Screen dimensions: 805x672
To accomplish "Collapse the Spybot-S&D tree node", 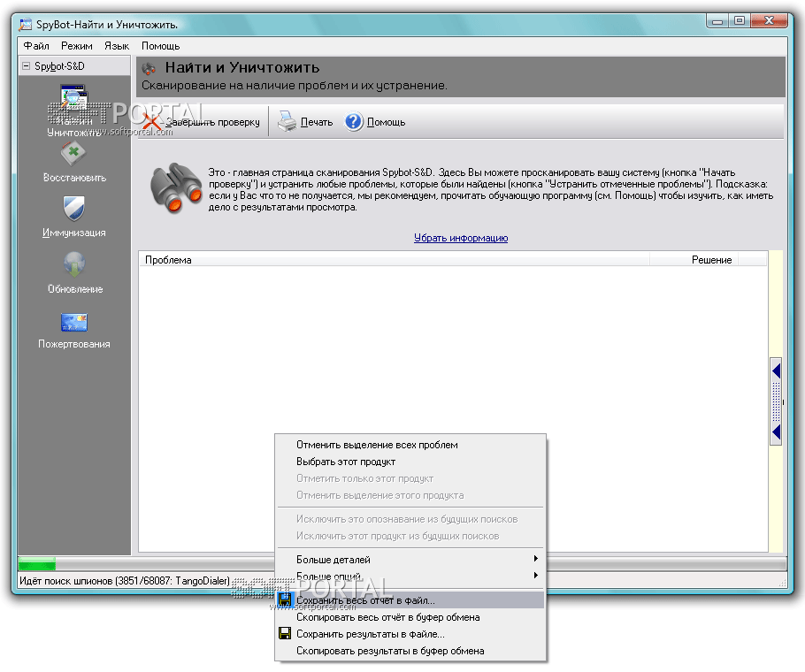I will click(x=27, y=65).
